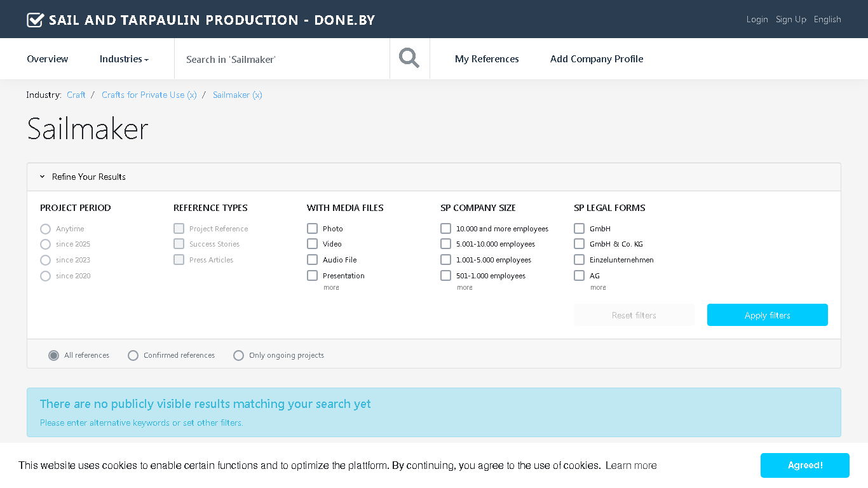Collapse the Refine Your Results chevron
Image resolution: width=868 pixels, height=488 pixels.
[43, 177]
